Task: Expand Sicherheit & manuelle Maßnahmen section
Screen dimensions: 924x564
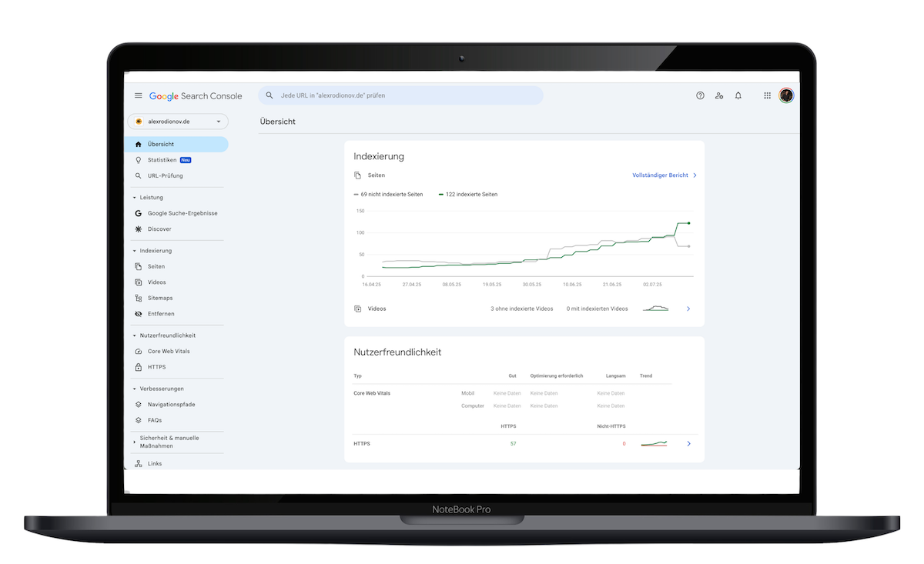Action: click(134, 442)
